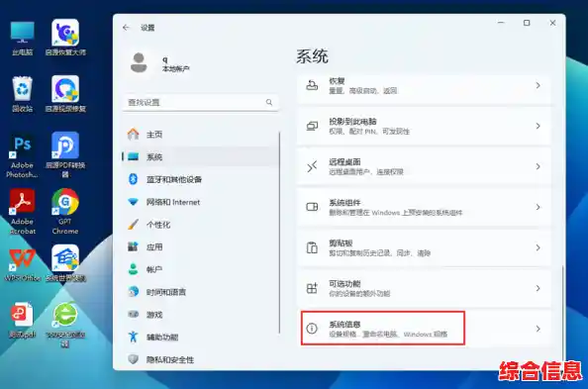Open 时间和语言 settings section
The height and width of the screenshot is (389, 588).
point(200,292)
